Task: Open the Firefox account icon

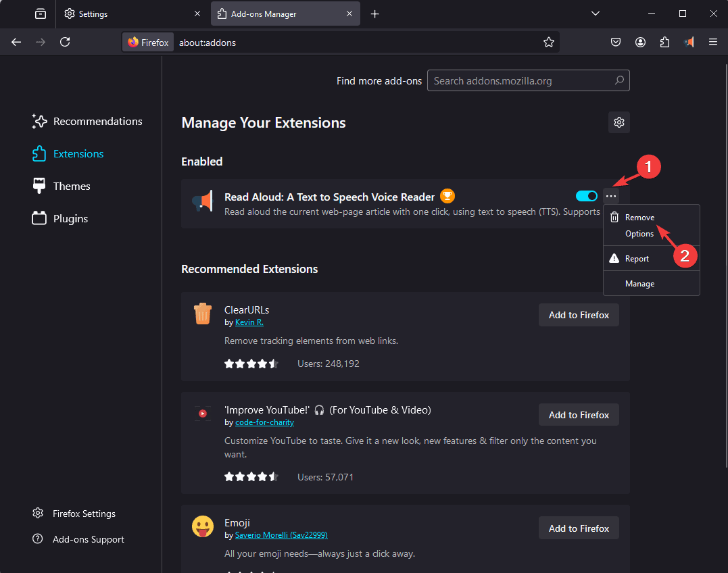Action: 640,42
